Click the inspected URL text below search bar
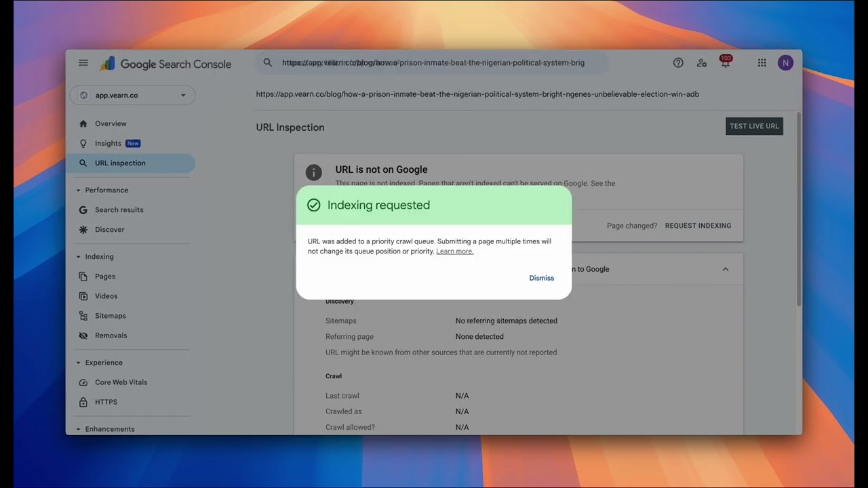The image size is (868, 488). 477,94
